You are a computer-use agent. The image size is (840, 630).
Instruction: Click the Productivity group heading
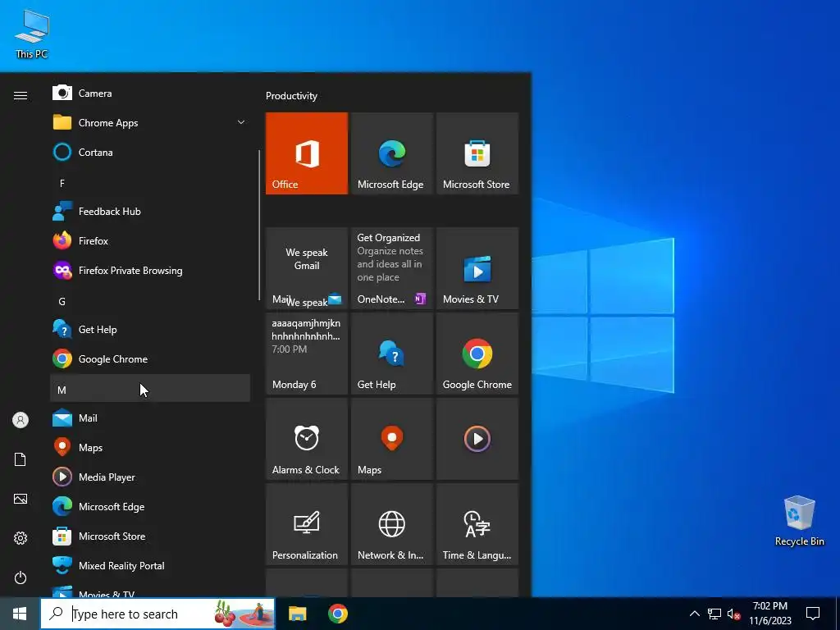tap(291, 96)
